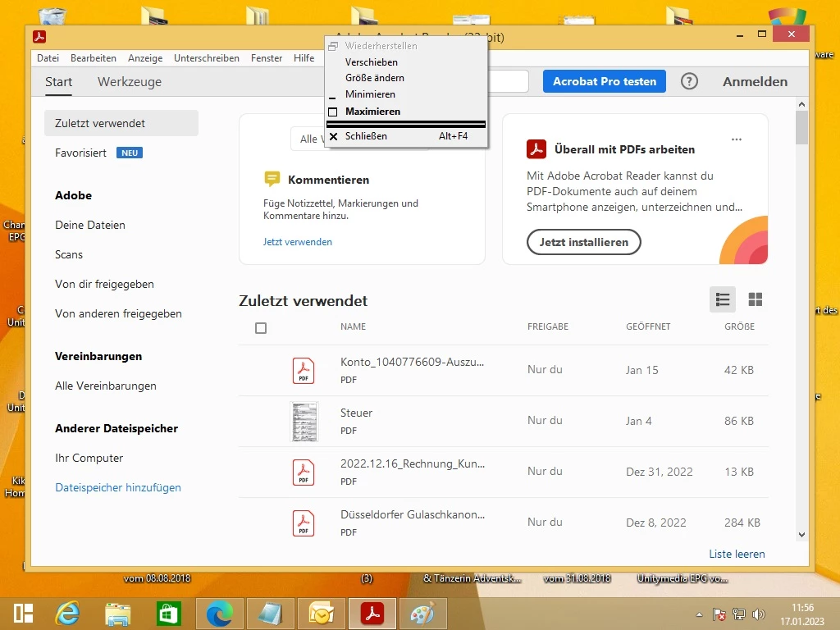Screen dimensions: 840x630
Task: Click the network tray icon
Action: pos(739,614)
